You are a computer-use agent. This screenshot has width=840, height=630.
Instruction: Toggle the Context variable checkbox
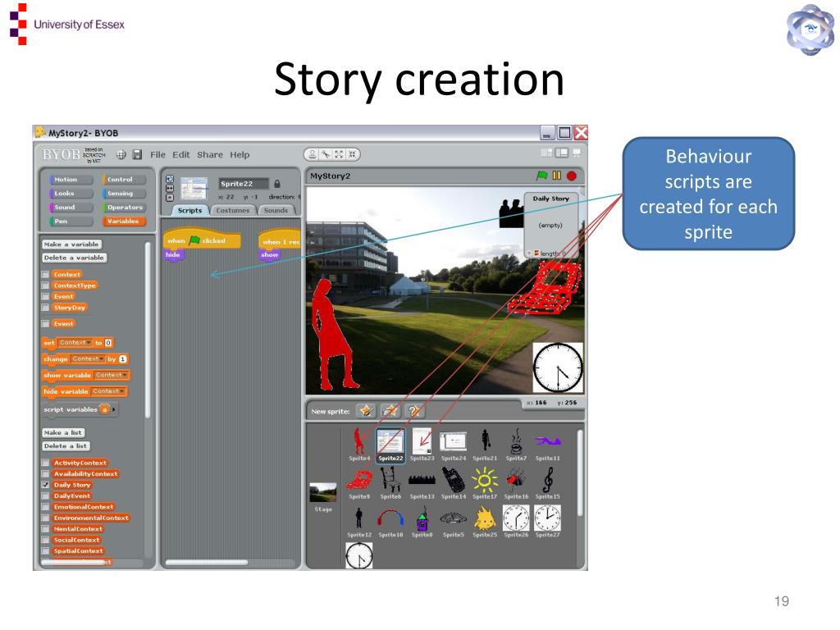(46, 275)
